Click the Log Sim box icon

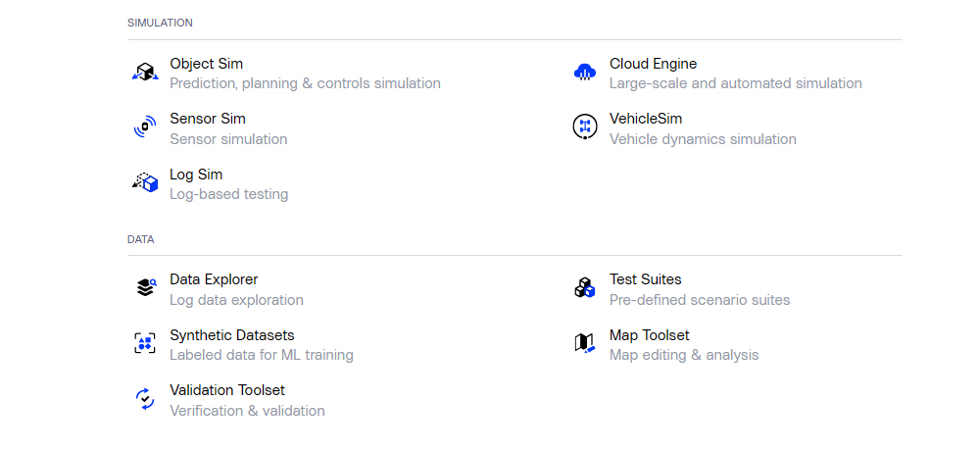(x=145, y=182)
